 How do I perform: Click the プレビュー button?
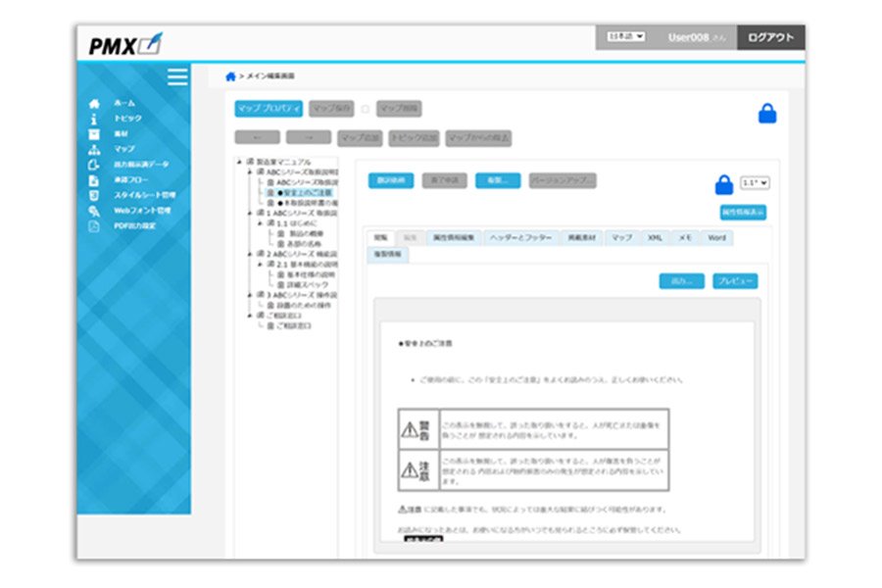point(734,281)
